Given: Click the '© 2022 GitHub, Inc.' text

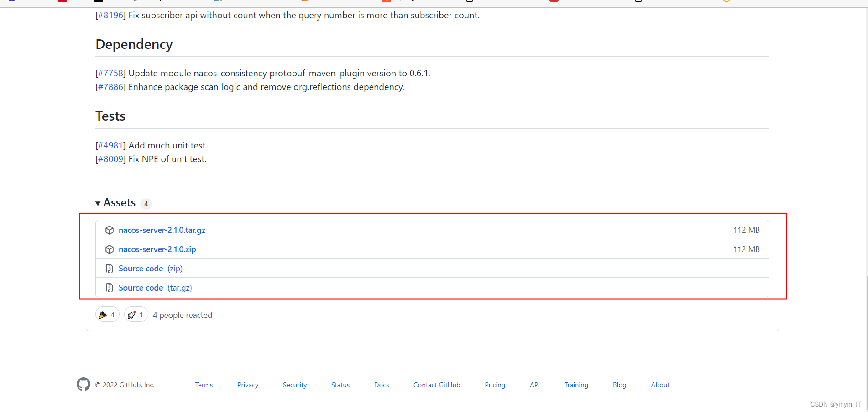Looking at the screenshot, I should [125, 385].
